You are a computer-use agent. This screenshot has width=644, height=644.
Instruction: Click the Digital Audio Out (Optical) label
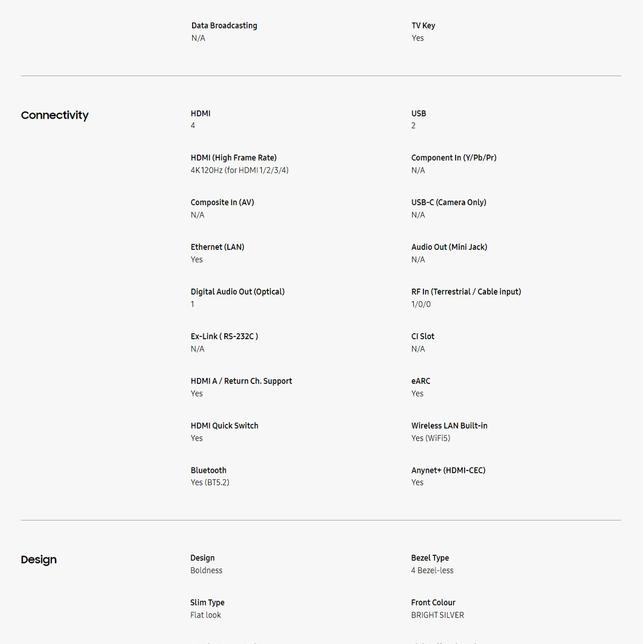[237, 292]
